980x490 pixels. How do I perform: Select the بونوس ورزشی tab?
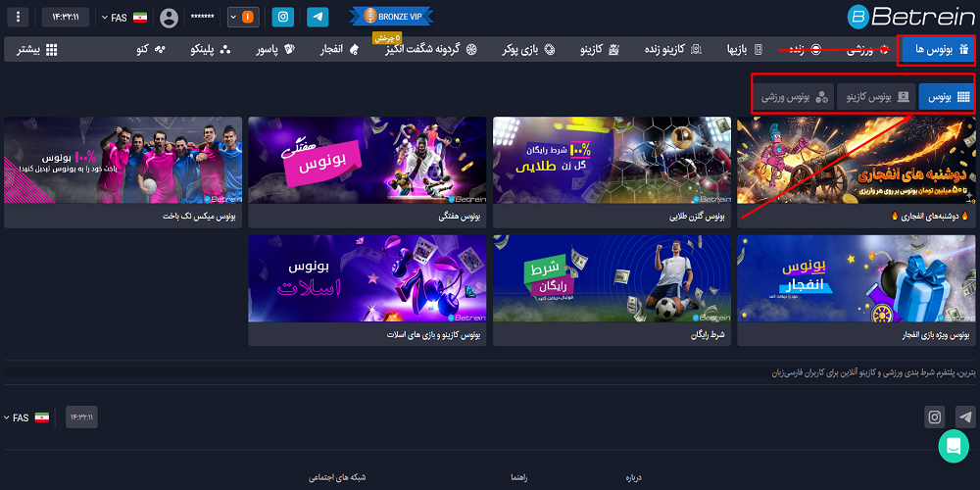[x=795, y=96]
